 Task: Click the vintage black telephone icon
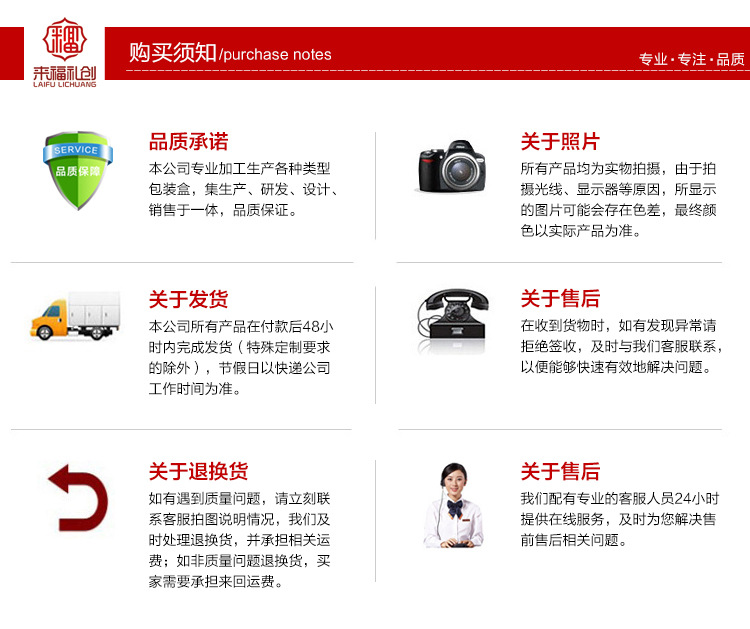click(452, 319)
